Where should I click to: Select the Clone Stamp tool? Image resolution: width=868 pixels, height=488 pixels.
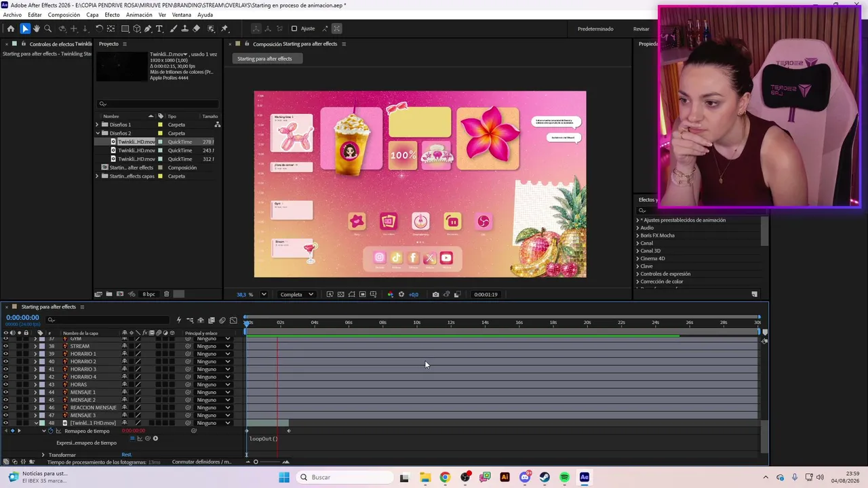[x=184, y=28]
